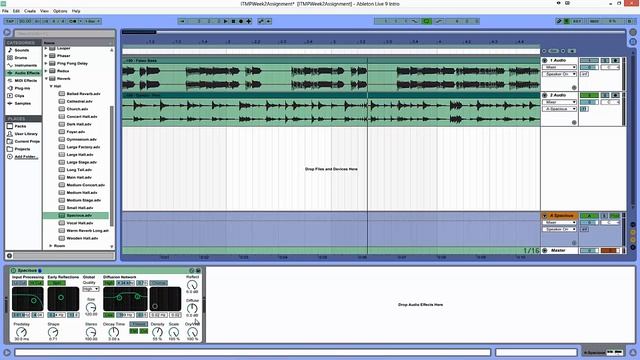The width and height of the screenshot is (640, 360).
Task: Select Large Factory.adv preset
Action: click(x=83, y=147)
